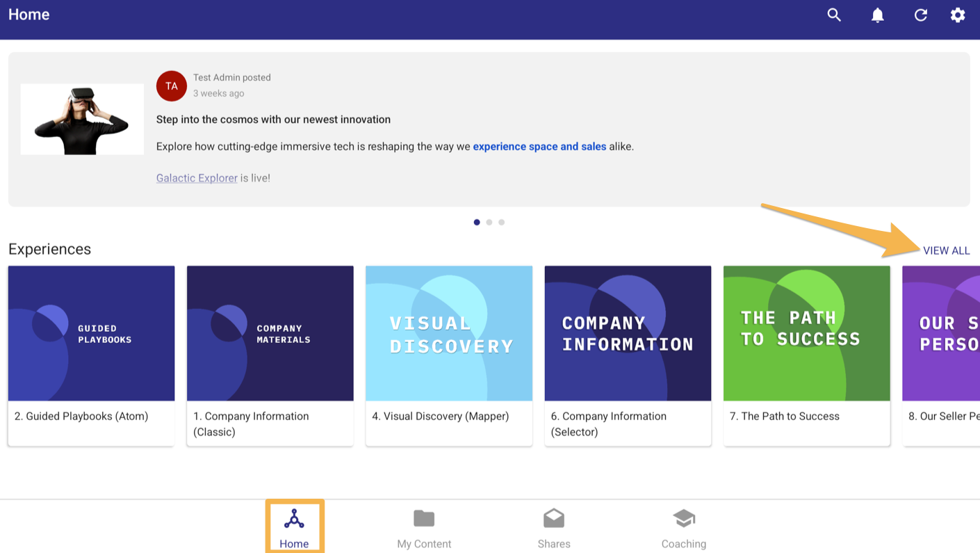
Task: Select the third carousel dot
Action: [502, 223]
